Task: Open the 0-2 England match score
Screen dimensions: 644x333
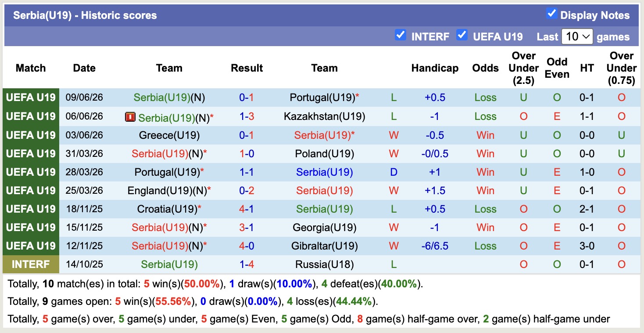Action: [247, 191]
